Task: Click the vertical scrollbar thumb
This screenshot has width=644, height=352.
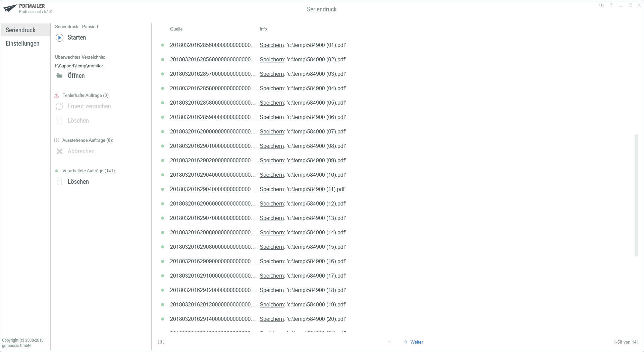Action: [x=636, y=195]
